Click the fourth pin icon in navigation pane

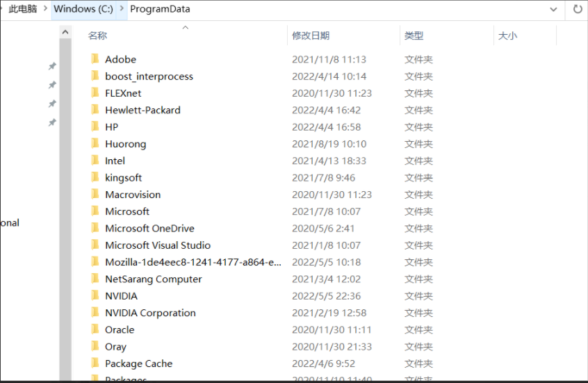pyautogui.click(x=52, y=122)
